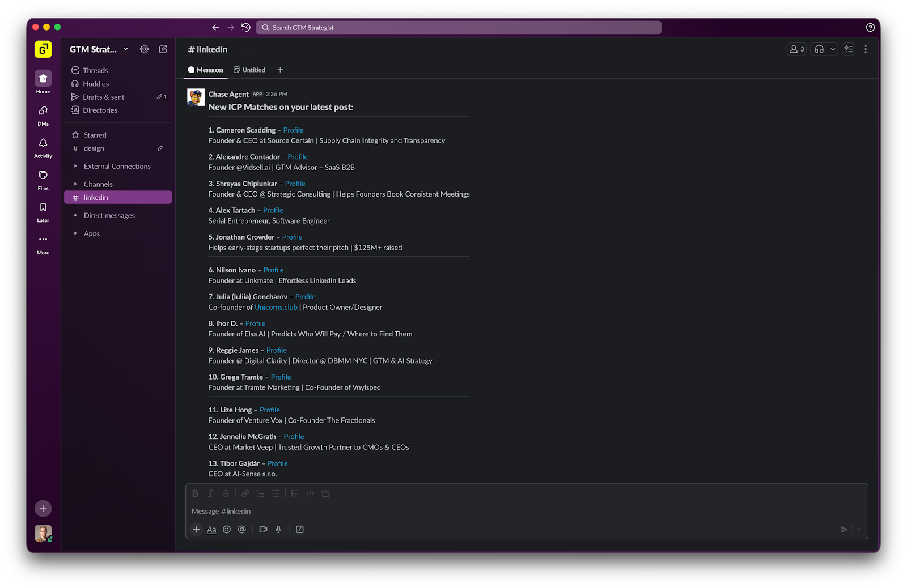Open the Files section
The width and height of the screenshot is (907, 588).
(43, 180)
